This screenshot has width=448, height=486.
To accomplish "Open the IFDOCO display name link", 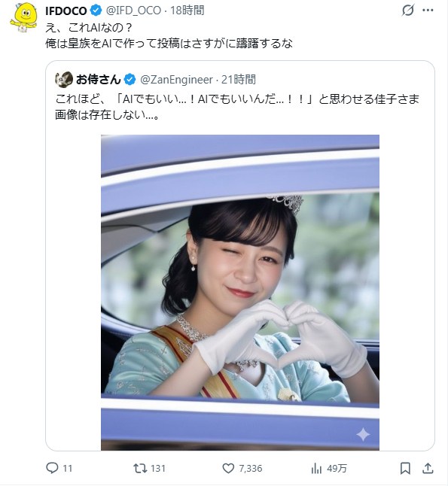I will (x=66, y=11).
